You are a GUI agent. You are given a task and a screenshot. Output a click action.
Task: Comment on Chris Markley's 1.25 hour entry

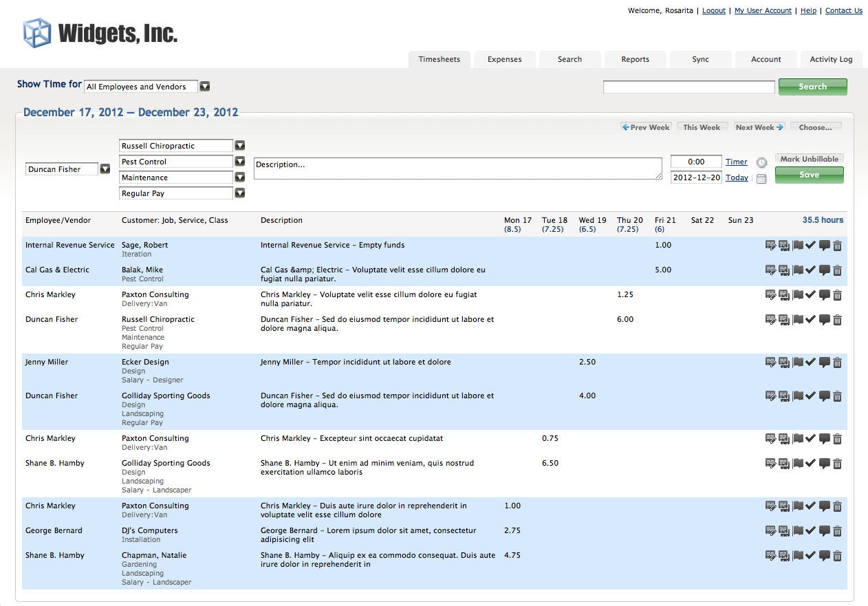[x=825, y=295]
